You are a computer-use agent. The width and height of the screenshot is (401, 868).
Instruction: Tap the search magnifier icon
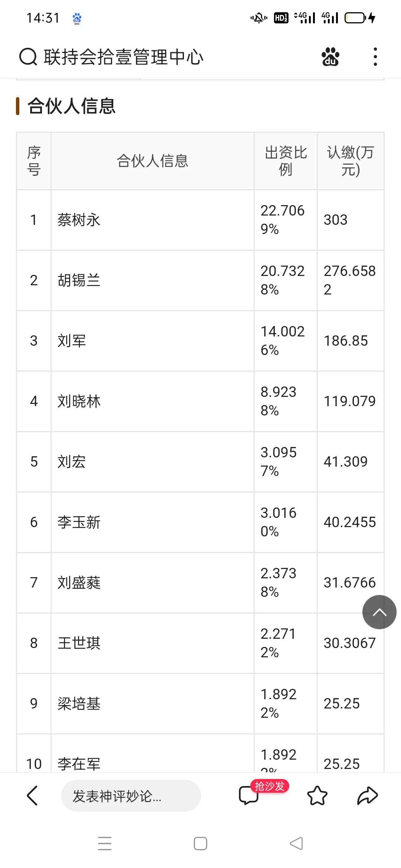27,56
